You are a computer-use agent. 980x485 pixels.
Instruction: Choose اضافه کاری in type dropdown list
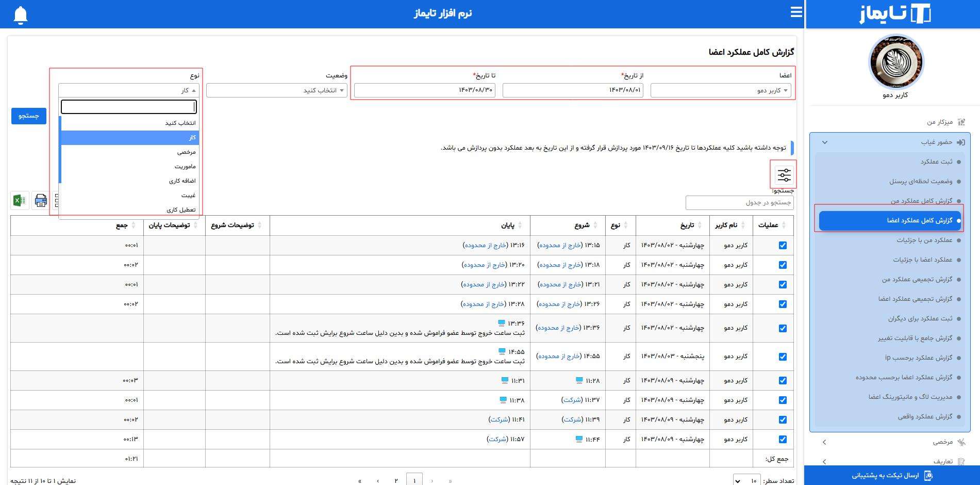tap(129, 181)
